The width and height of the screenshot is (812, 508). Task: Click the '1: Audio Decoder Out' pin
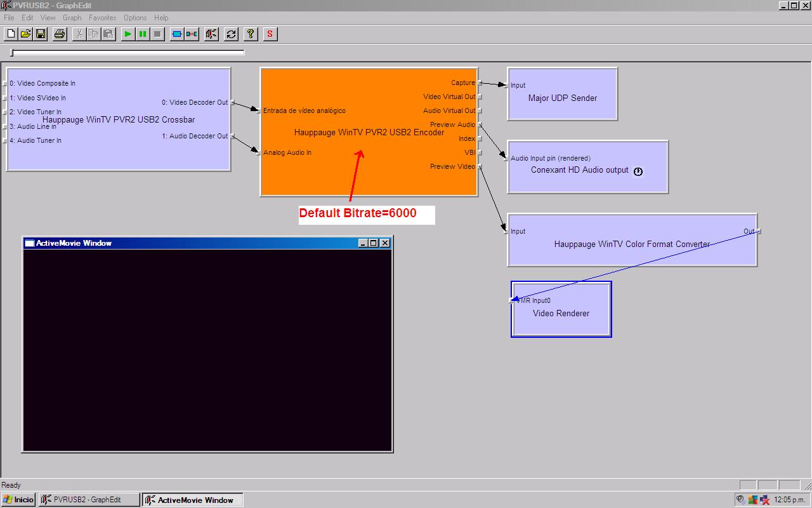(233, 136)
